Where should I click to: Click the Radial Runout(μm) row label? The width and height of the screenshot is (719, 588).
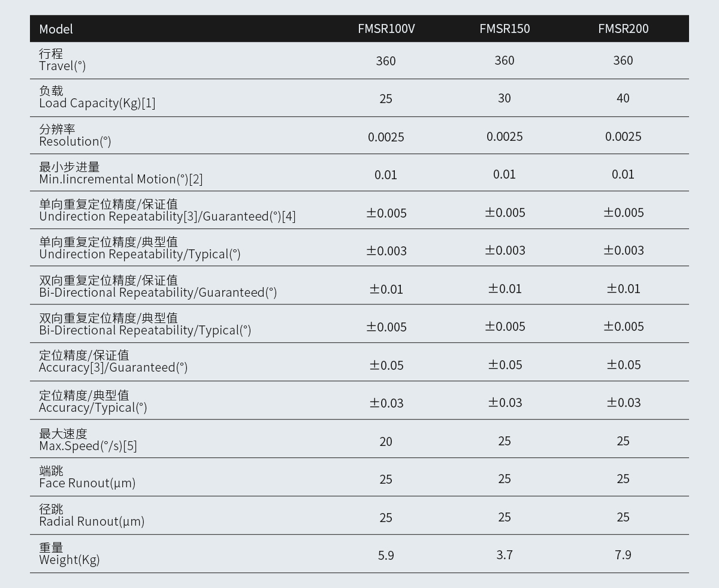click(92, 521)
